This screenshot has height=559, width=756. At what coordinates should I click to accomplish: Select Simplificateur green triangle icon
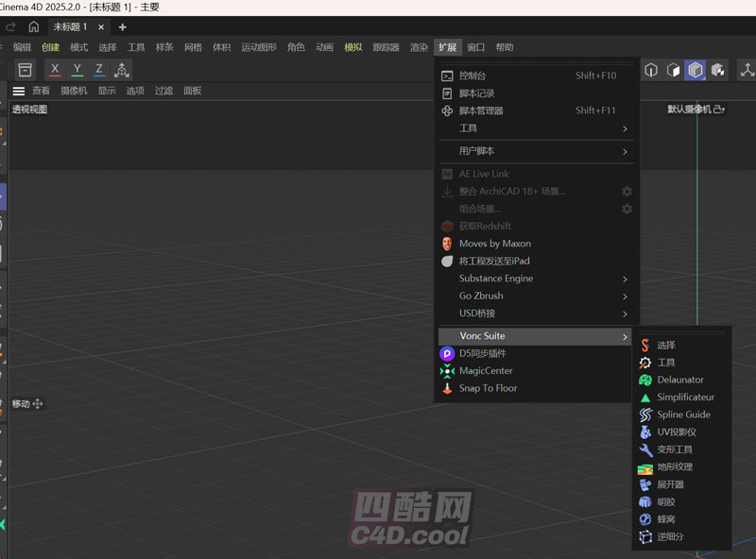(645, 398)
